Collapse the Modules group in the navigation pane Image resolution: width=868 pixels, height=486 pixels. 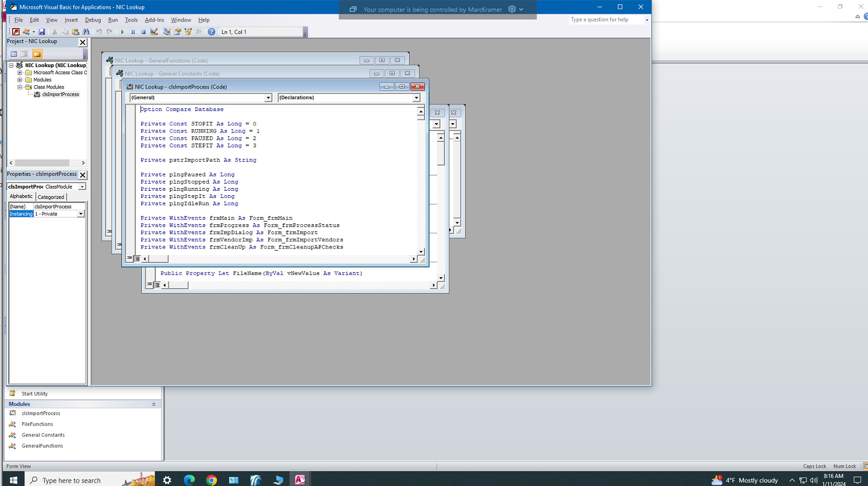(153, 404)
